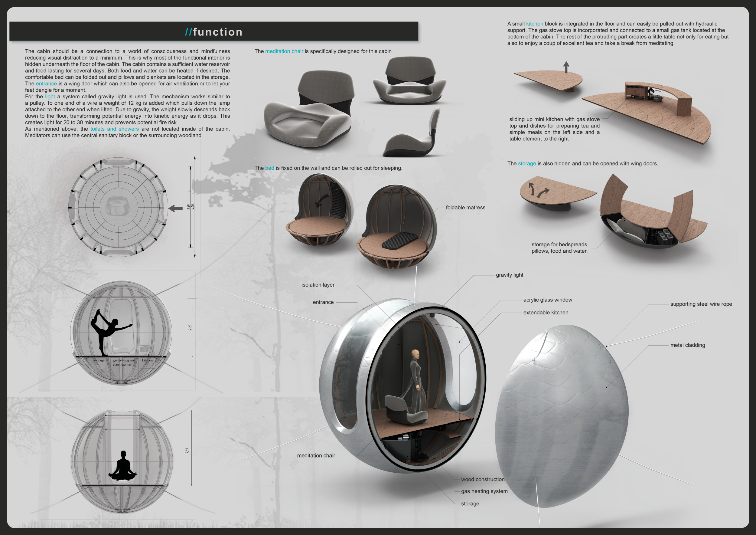This screenshot has height=535, width=756.
Task: Click the highlighted 'storage' word
Action: point(527,163)
